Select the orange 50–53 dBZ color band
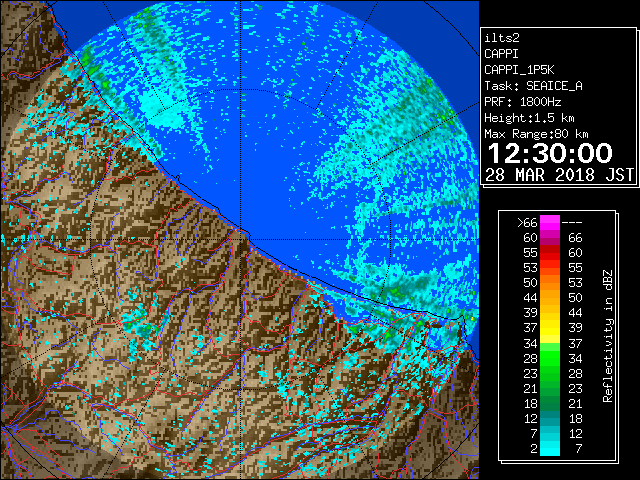The width and height of the screenshot is (640, 480). (550, 282)
